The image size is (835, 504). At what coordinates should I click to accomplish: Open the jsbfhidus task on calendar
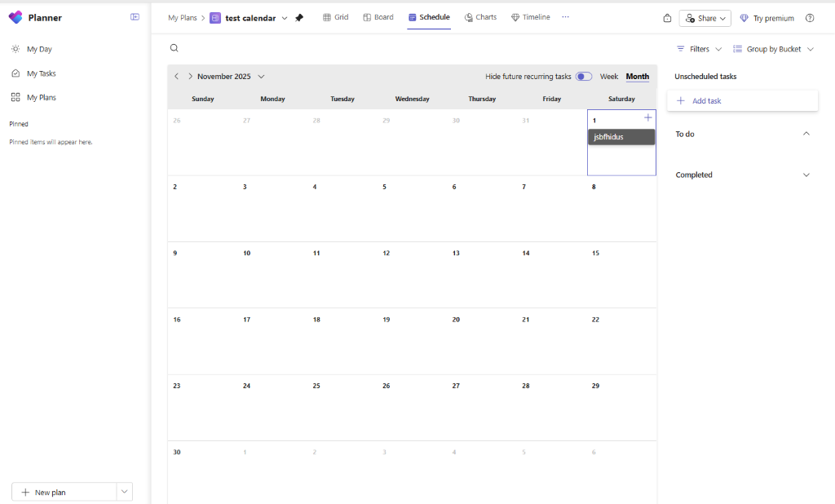pyautogui.click(x=621, y=137)
